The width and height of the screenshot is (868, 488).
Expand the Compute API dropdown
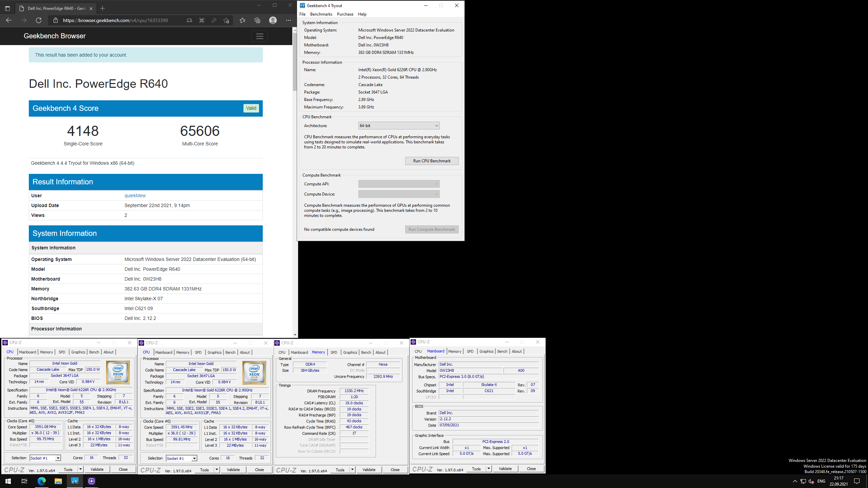pos(399,184)
